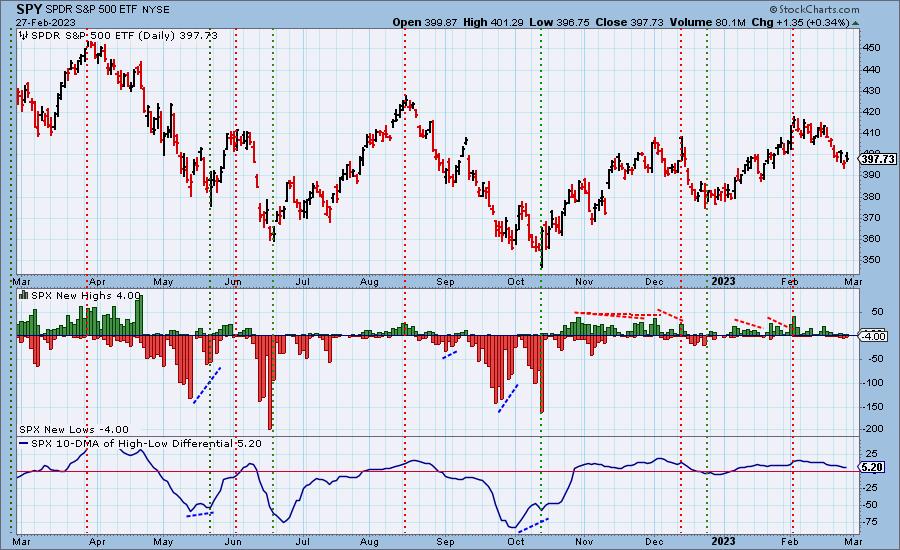The image size is (900, 550).
Task: Click the 450 price axis label
Action: coord(871,48)
